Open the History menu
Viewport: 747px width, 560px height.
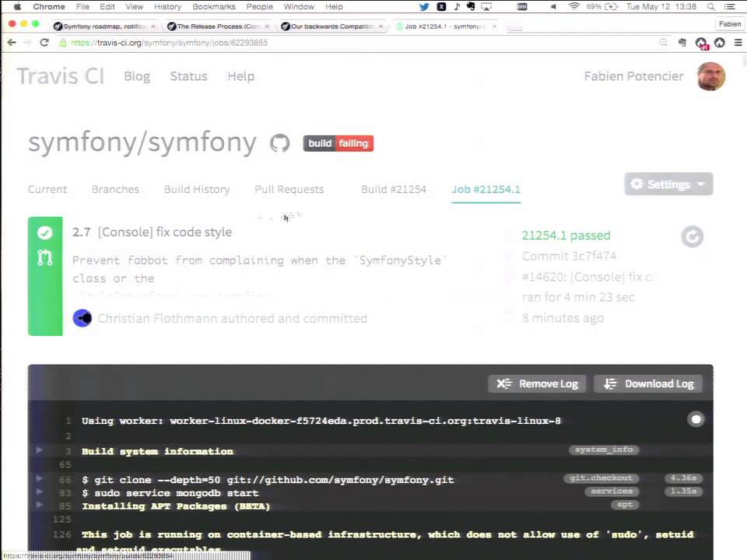168,7
